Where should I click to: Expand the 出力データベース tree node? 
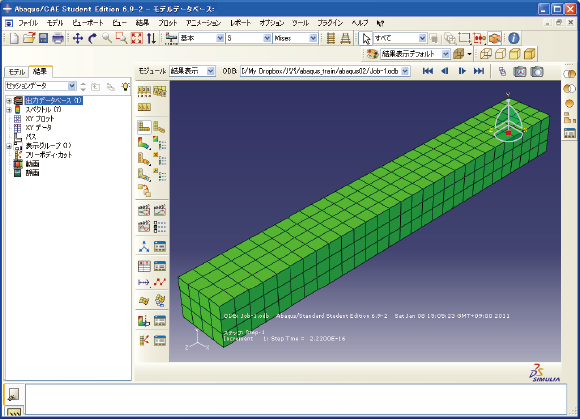click(x=9, y=101)
